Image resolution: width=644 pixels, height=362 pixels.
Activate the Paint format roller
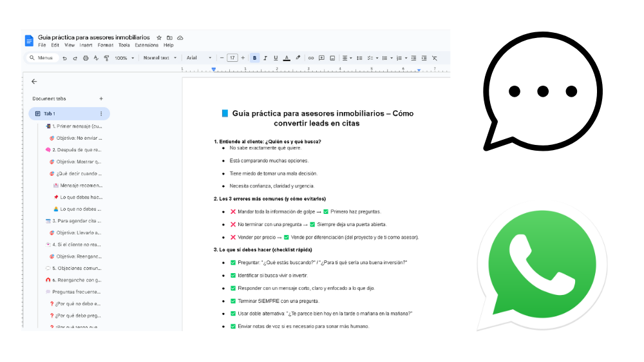click(x=106, y=59)
